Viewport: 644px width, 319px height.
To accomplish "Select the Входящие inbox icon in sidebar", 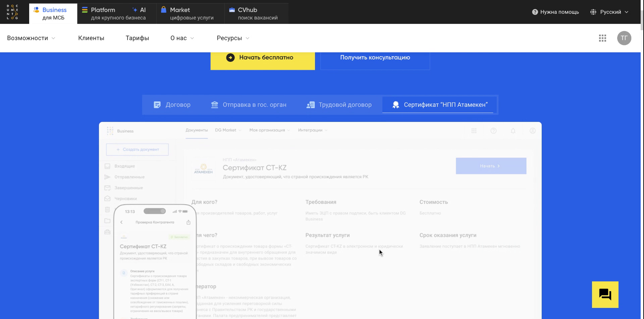I will coord(107,166).
